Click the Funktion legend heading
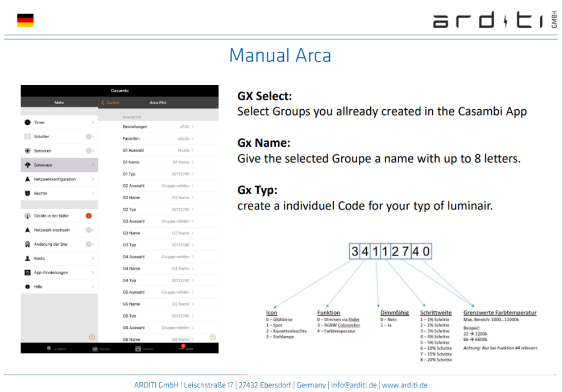 329,312
